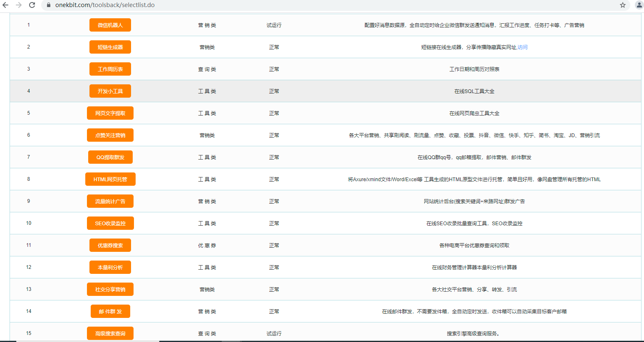Click the 访问 link in the 短链生成器 row
The width and height of the screenshot is (644, 342).
pos(523,47)
